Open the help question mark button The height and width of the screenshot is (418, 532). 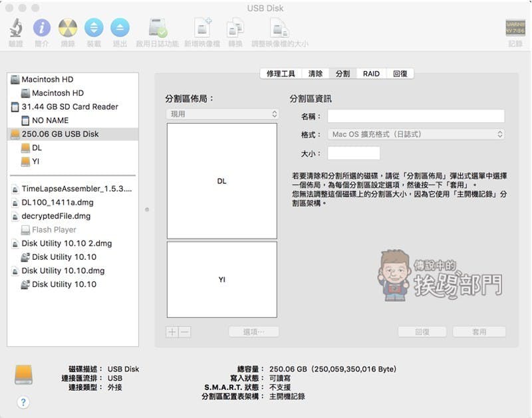23,403
